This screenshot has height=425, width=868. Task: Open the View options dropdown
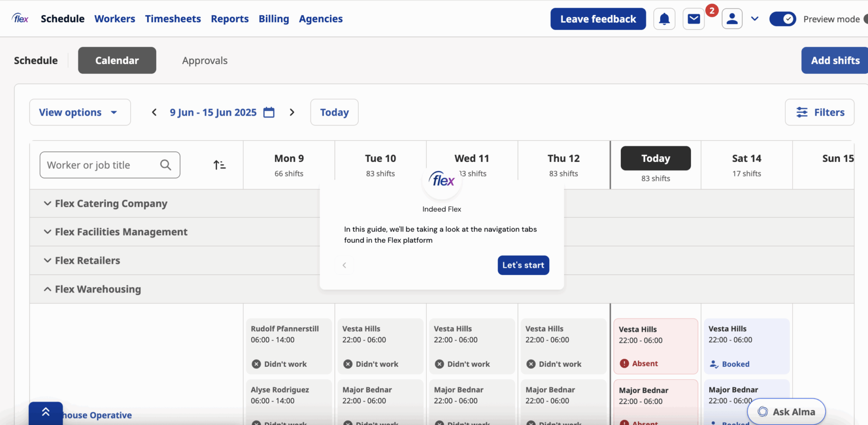click(80, 112)
